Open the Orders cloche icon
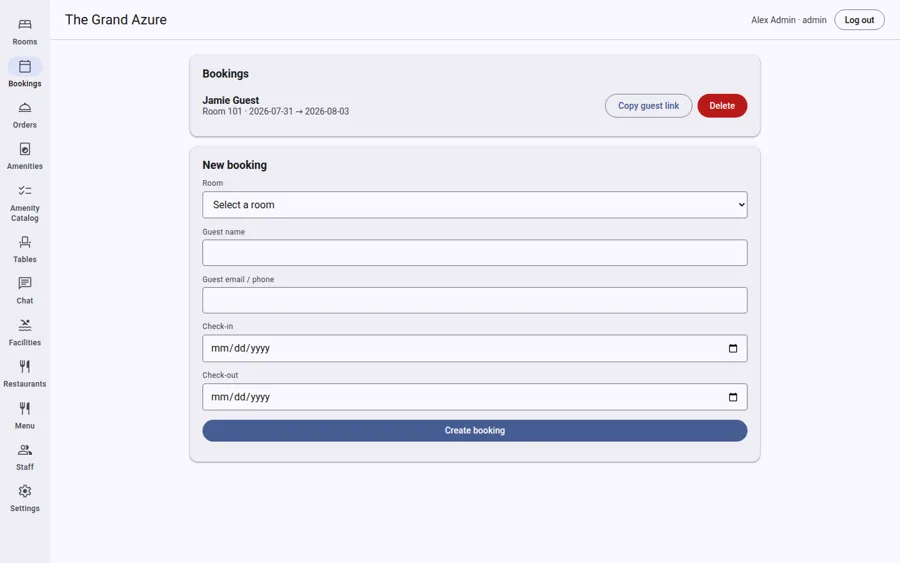The height and width of the screenshot is (563, 900). 25,108
